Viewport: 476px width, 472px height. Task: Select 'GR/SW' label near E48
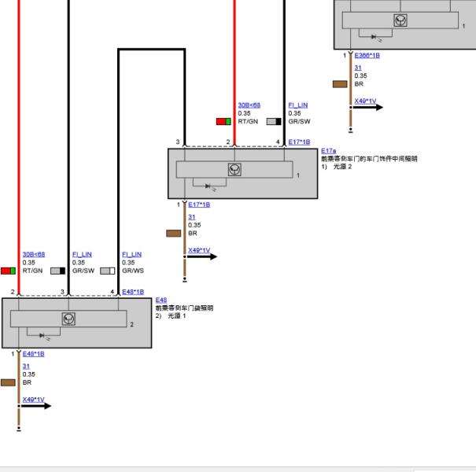83,271
